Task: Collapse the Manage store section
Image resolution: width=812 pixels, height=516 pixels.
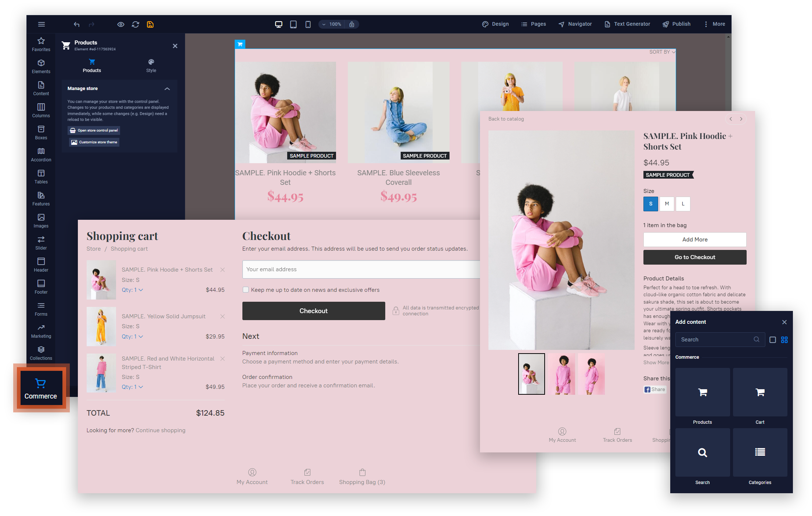Action: point(167,89)
